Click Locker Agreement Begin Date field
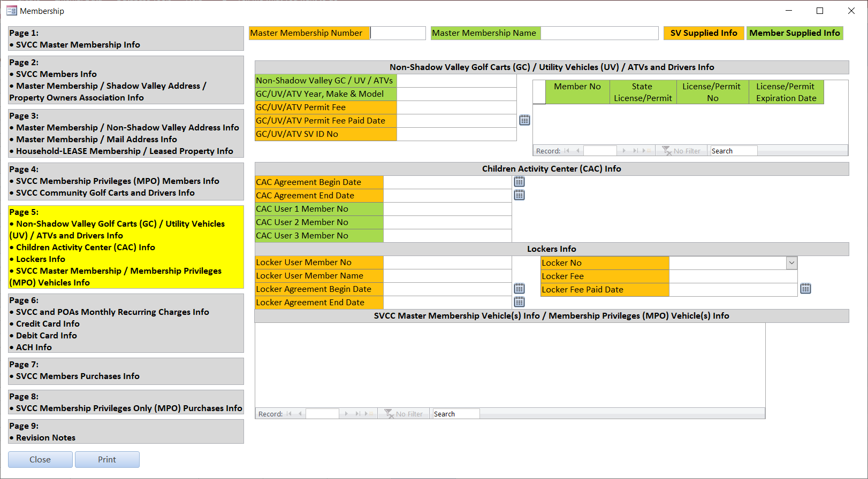This screenshot has height=479, width=868. pos(447,289)
